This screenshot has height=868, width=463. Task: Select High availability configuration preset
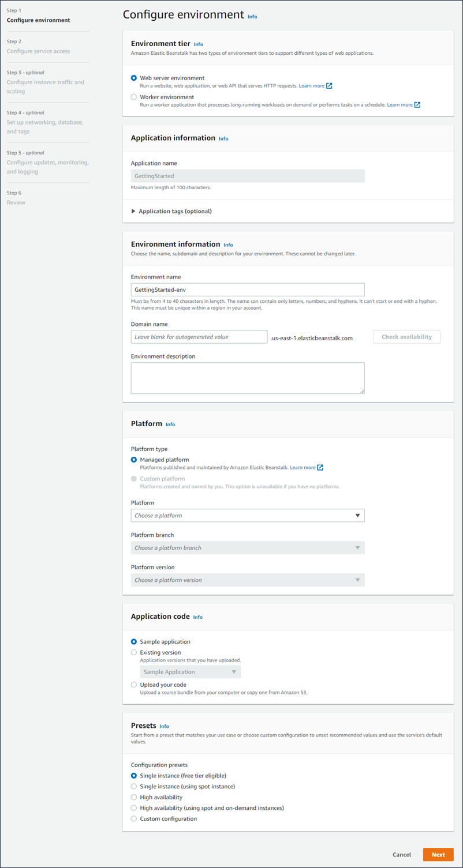(133, 797)
